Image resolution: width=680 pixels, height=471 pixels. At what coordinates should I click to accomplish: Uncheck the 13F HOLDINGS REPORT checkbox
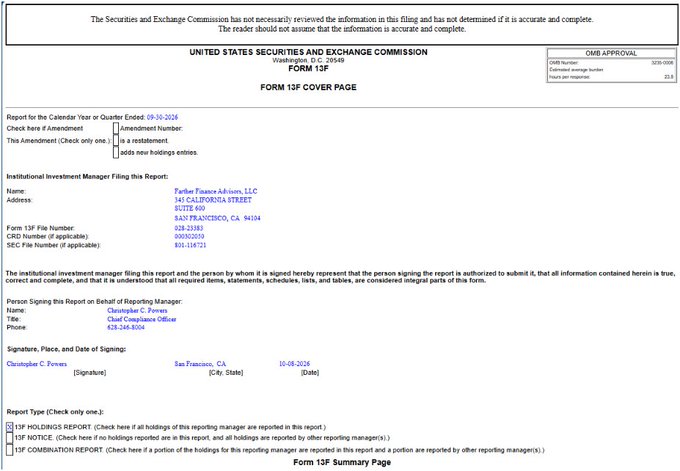10,427
